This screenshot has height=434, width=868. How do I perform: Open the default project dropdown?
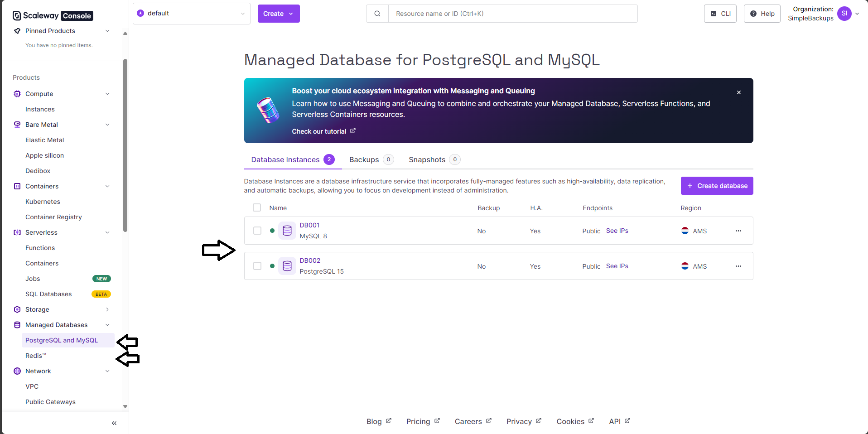(191, 13)
